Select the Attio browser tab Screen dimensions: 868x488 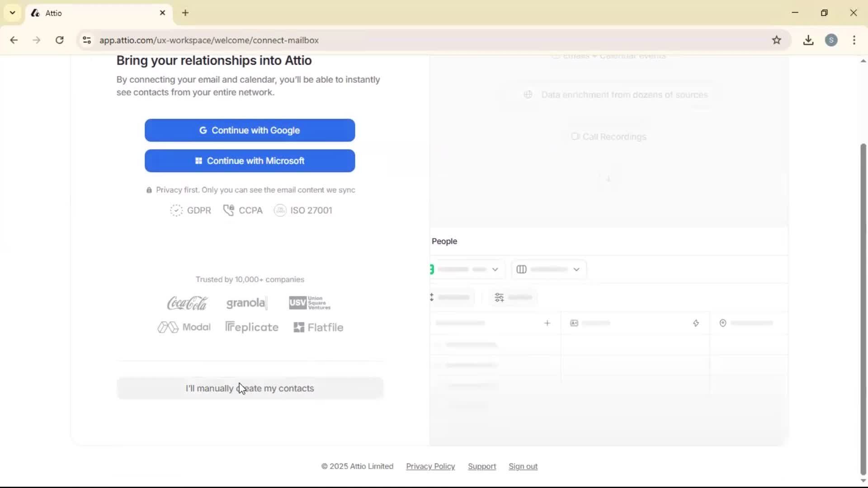[x=90, y=13]
